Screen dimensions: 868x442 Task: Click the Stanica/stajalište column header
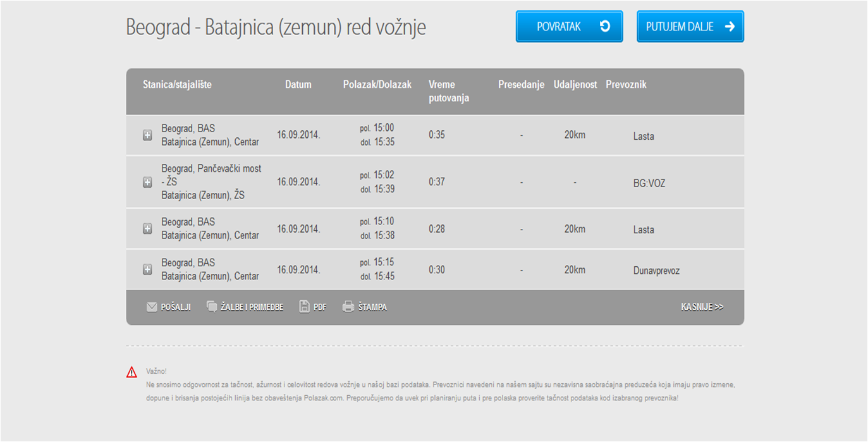(x=177, y=85)
